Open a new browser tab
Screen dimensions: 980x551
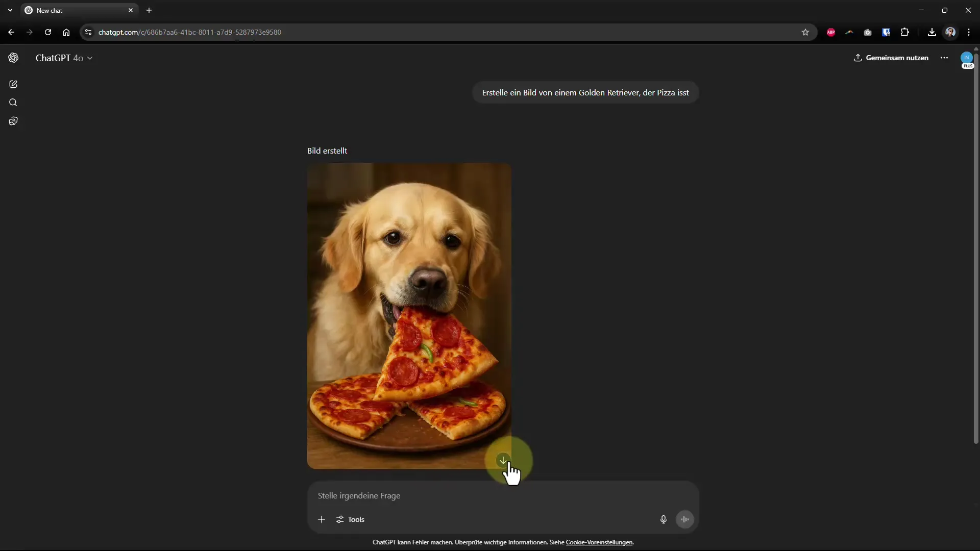pos(149,10)
